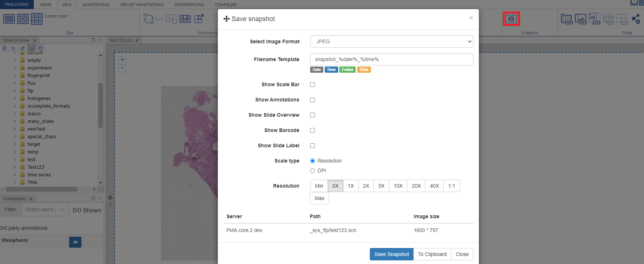Select the 3x3 grid layout icon
644x264 pixels.
(37, 19)
